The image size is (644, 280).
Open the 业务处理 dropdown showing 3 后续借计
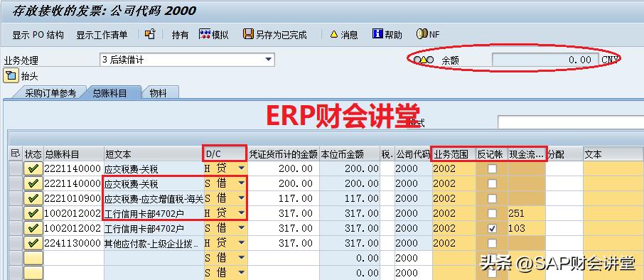coord(187,60)
